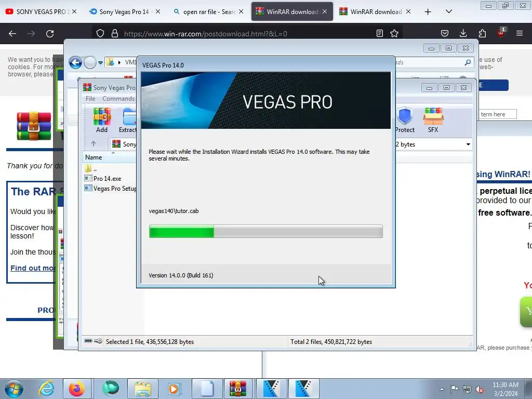The width and height of the screenshot is (532, 399).
Task: Launch Internet Explorer from taskbar
Action: point(46,389)
